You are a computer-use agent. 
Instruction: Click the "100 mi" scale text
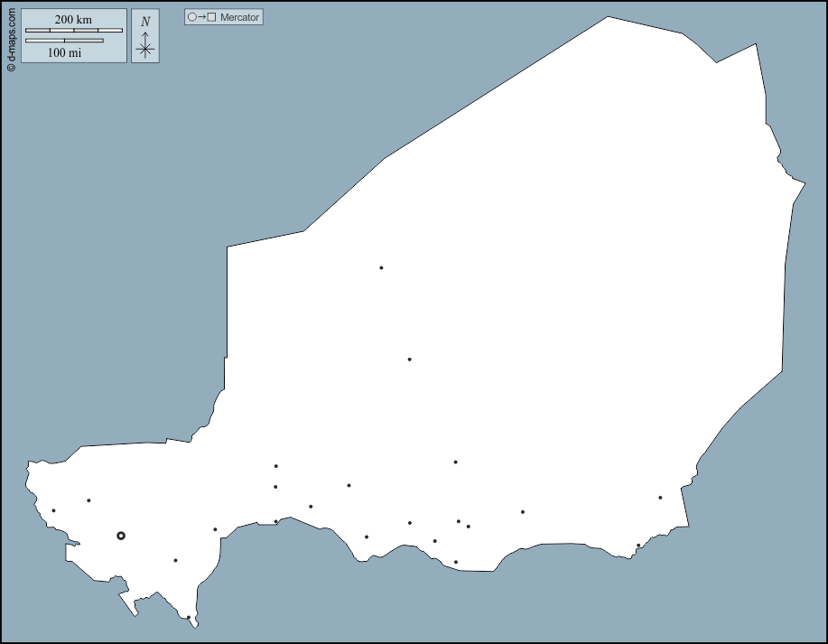[x=64, y=52]
